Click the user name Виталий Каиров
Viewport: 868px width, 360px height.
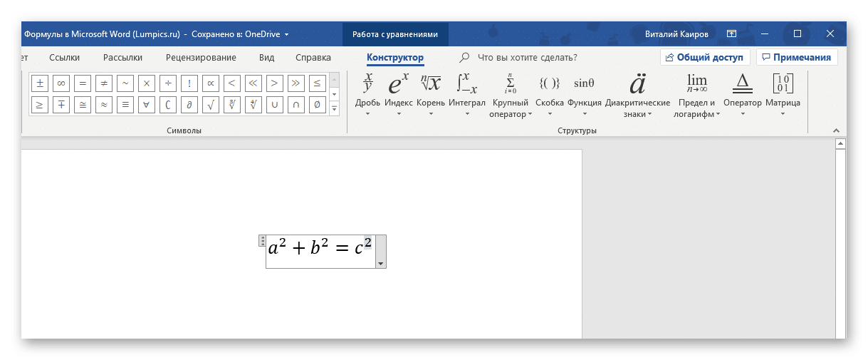(x=676, y=34)
